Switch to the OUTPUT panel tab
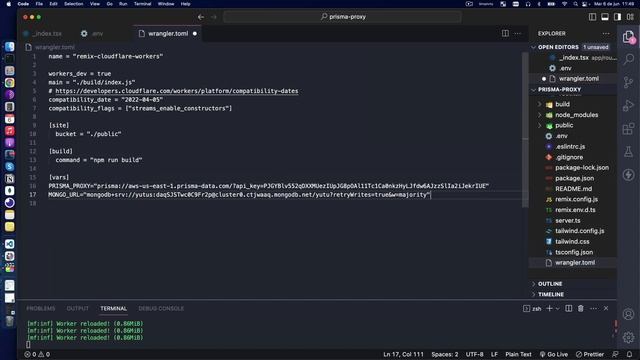Image resolution: width=640 pixels, height=360 pixels. [x=78, y=309]
